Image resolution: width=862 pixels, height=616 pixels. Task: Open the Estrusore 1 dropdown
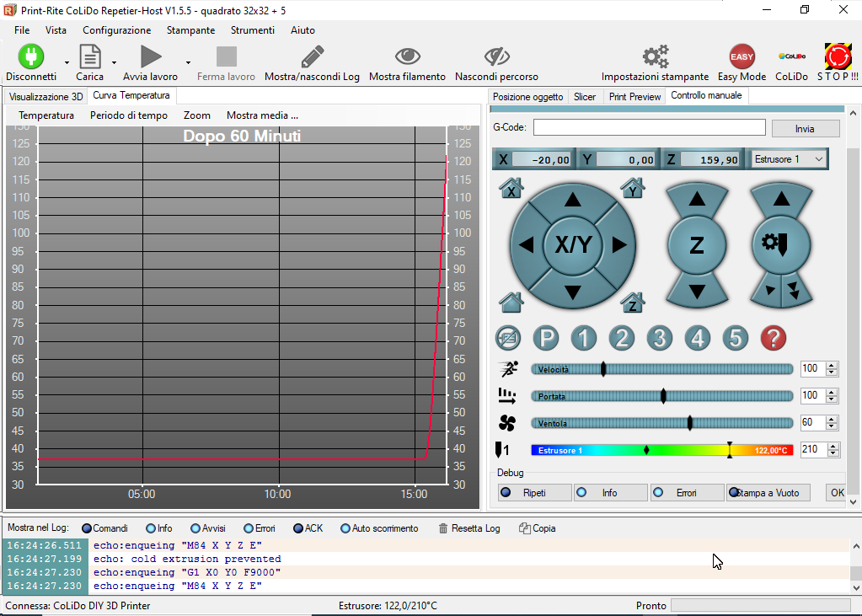[x=789, y=159]
